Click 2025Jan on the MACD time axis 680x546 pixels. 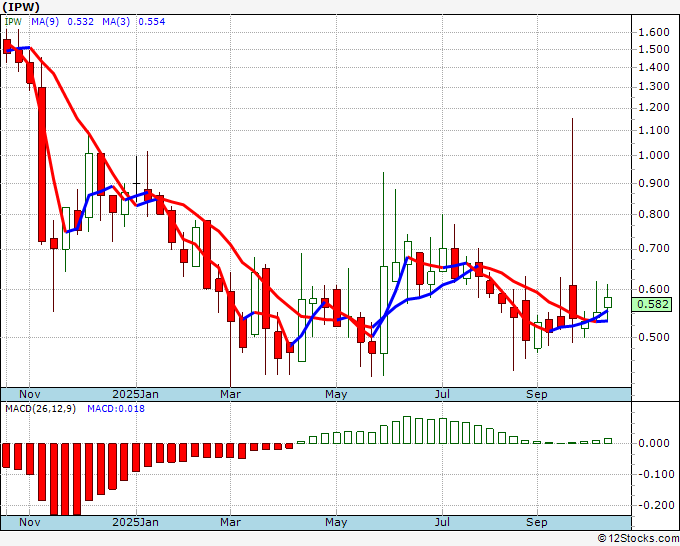(x=135, y=522)
